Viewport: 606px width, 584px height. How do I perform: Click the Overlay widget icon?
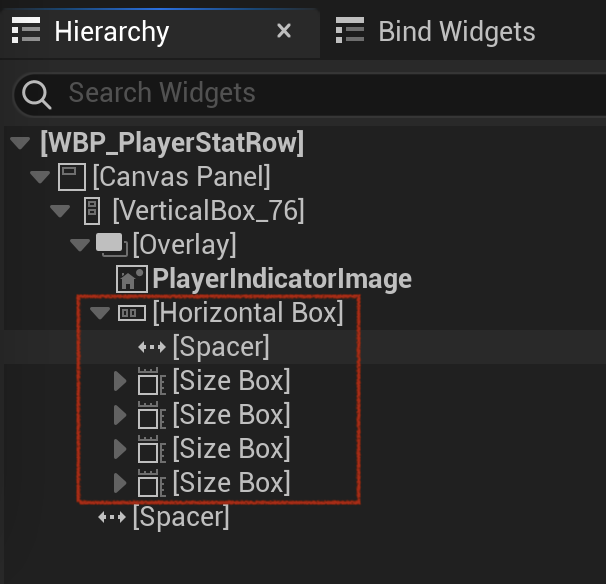point(112,245)
